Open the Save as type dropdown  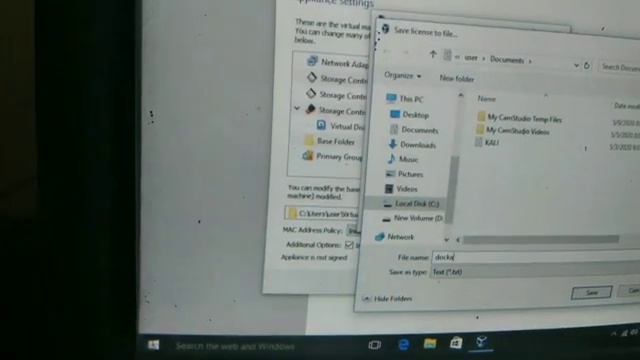tap(535, 272)
